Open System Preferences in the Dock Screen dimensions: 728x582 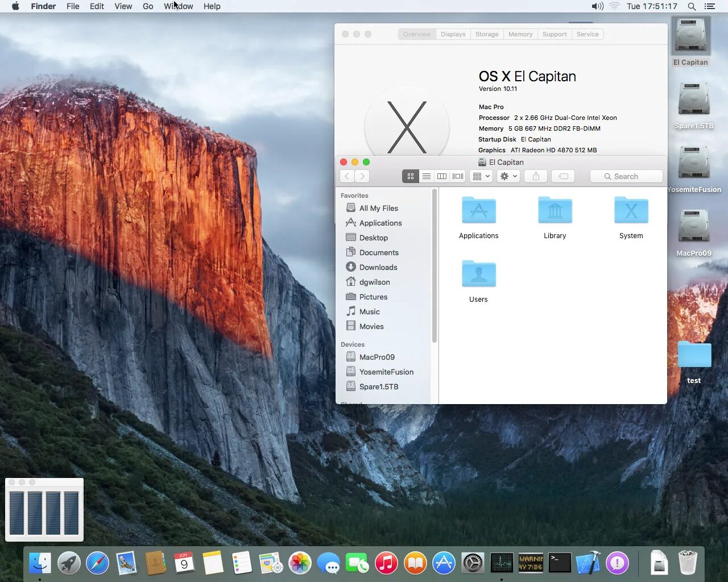coord(473,563)
